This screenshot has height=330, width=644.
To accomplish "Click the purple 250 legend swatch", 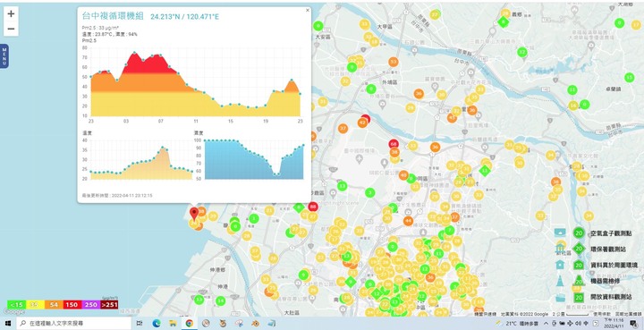I will point(90,305).
